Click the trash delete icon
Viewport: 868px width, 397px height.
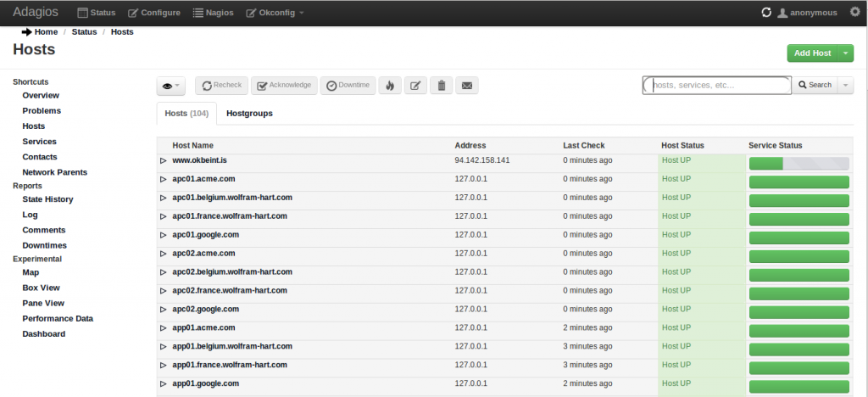(441, 86)
